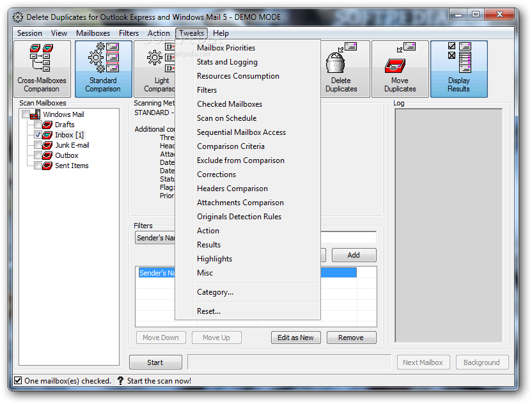Click the Sent Items folder icon
The height and width of the screenshot is (404, 532).
point(47,166)
